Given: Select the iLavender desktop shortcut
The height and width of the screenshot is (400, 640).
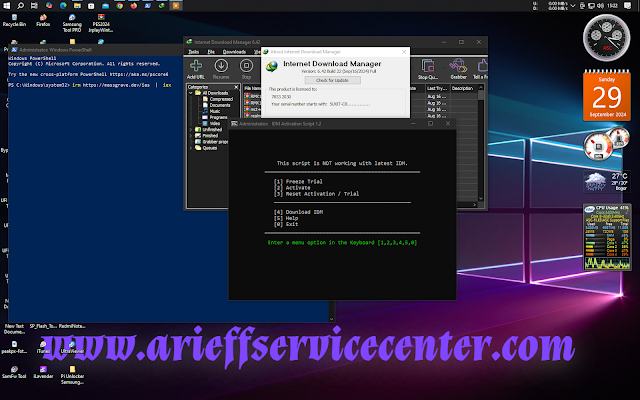Looking at the screenshot, I should point(43,372).
